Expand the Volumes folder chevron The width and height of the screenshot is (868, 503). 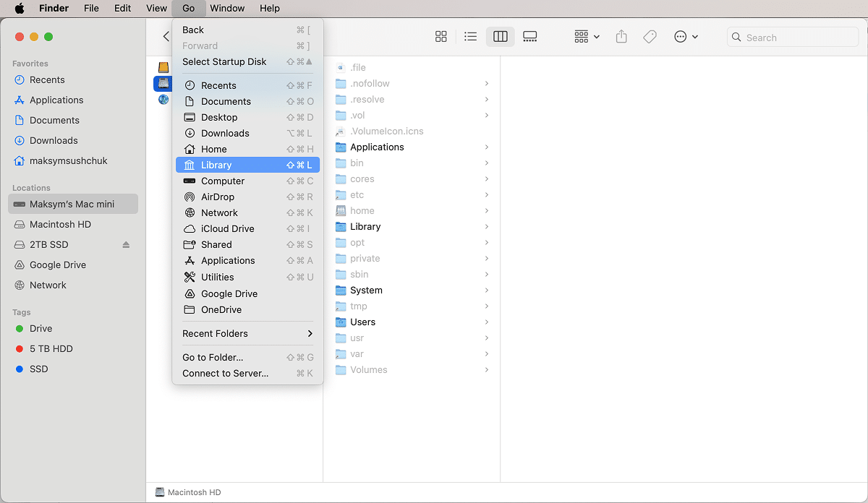[x=487, y=369]
